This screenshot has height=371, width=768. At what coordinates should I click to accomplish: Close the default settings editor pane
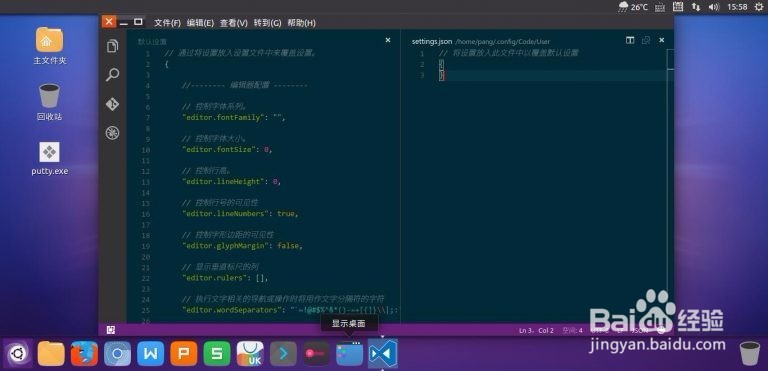(x=388, y=40)
